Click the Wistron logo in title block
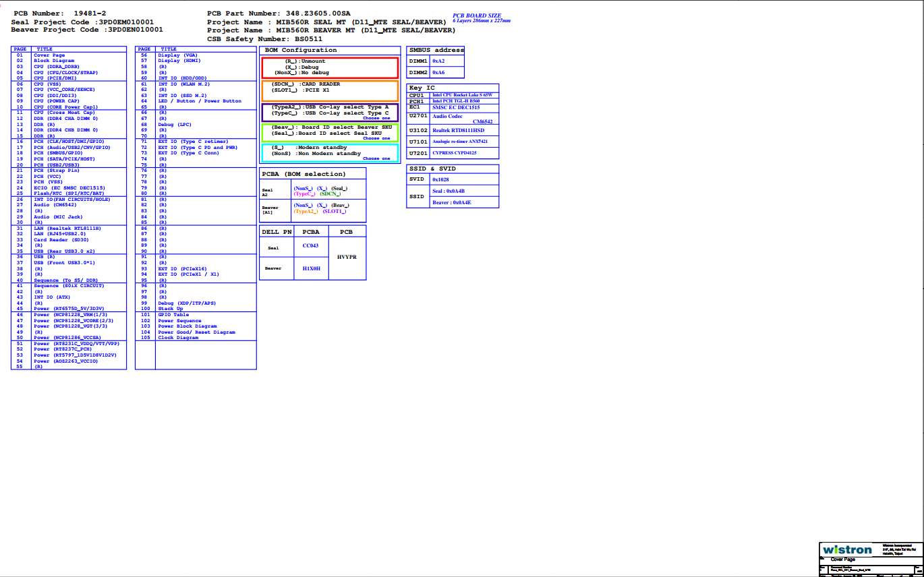924x577 pixels. click(847, 550)
